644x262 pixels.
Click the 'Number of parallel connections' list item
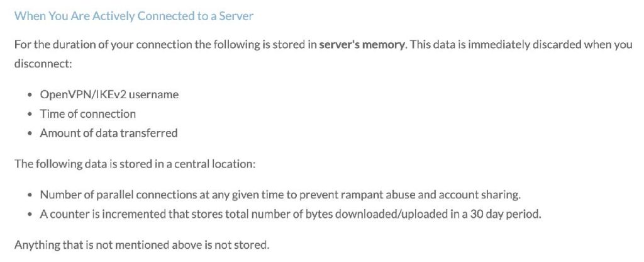(x=280, y=195)
